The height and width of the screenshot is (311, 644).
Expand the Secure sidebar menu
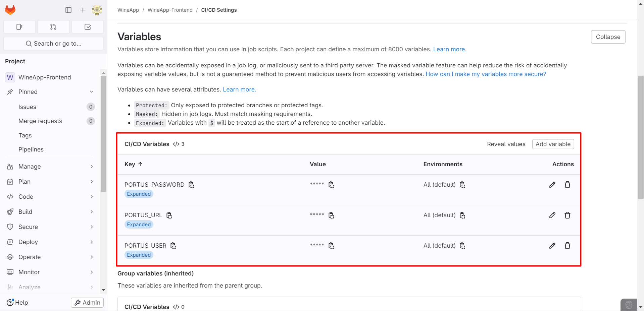[x=92, y=227]
